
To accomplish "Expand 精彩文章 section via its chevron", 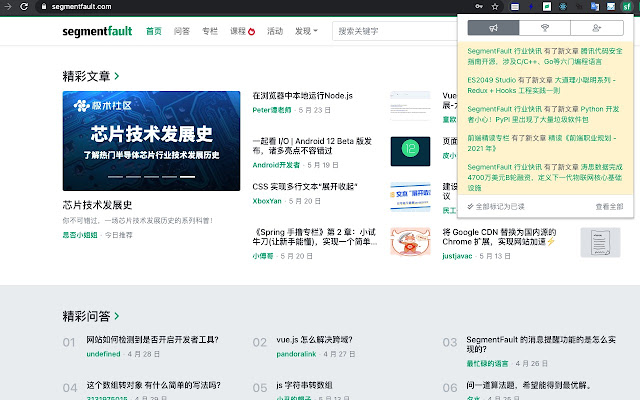I will (117, 75).
